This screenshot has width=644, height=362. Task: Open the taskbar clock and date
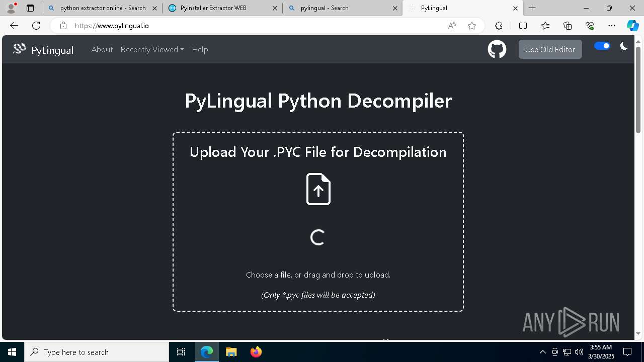pos(601,352)
